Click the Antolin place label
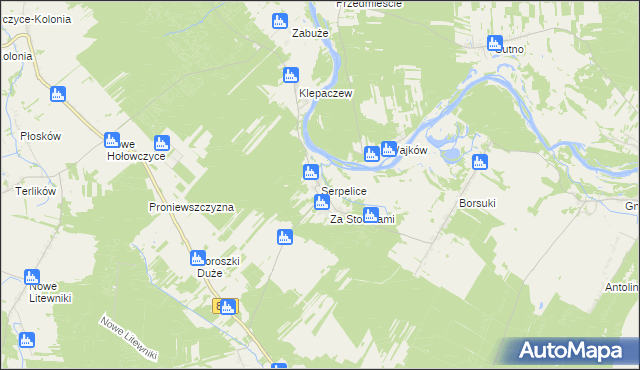The image size is (640, 370). (621, 288)
